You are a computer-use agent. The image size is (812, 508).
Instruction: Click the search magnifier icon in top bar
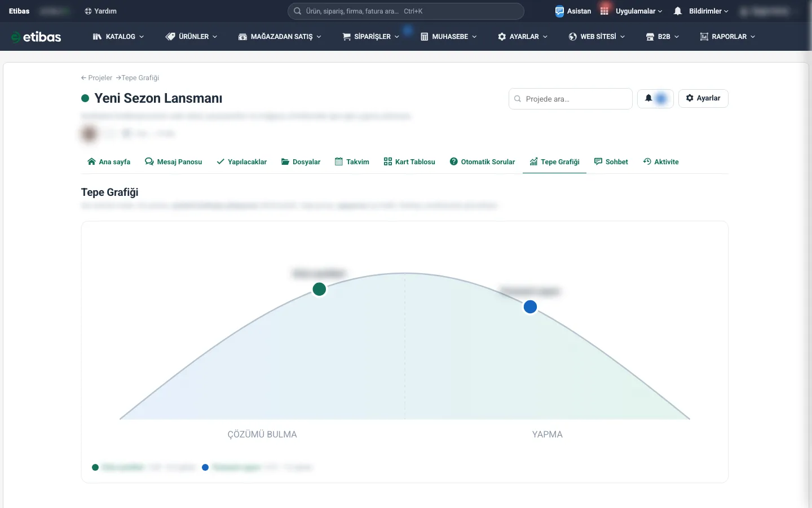tap(297, 11)
